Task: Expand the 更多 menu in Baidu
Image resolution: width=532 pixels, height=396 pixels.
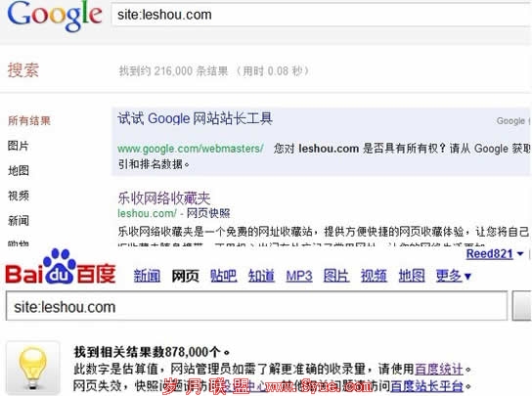Action: [454, 276]
